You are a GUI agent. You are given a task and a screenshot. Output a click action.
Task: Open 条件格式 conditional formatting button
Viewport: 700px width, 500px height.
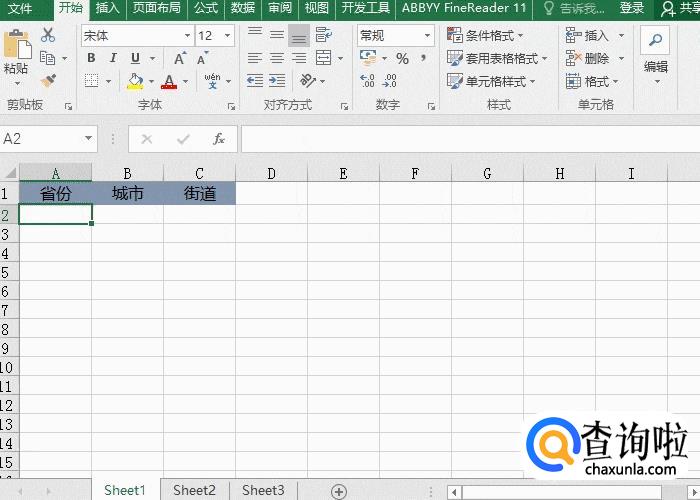coord(487,35)
